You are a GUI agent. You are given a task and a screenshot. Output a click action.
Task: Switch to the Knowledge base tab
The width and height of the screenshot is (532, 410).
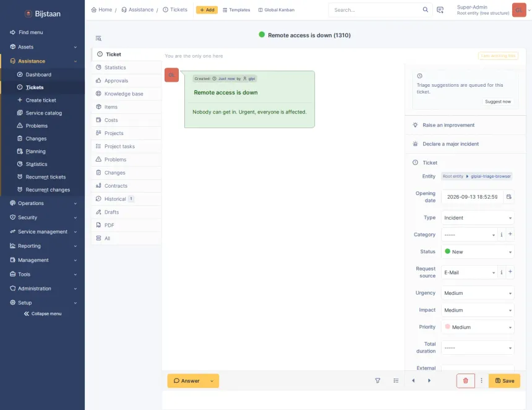126,94
